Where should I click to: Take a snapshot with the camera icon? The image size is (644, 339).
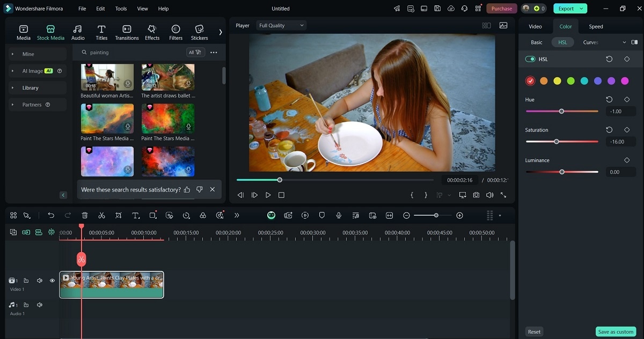[476, 195]
